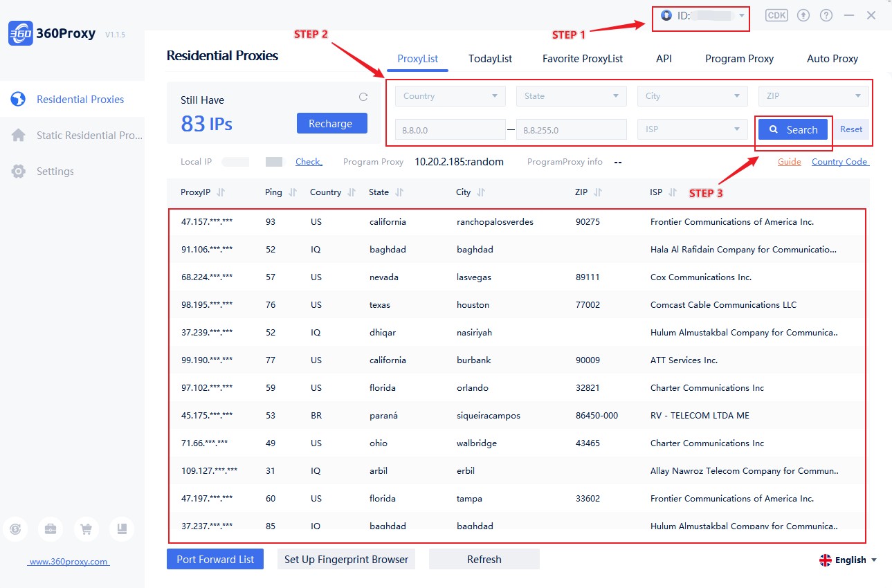Select the proxy row 45.175.***.*** siqueiracampos

517,416
